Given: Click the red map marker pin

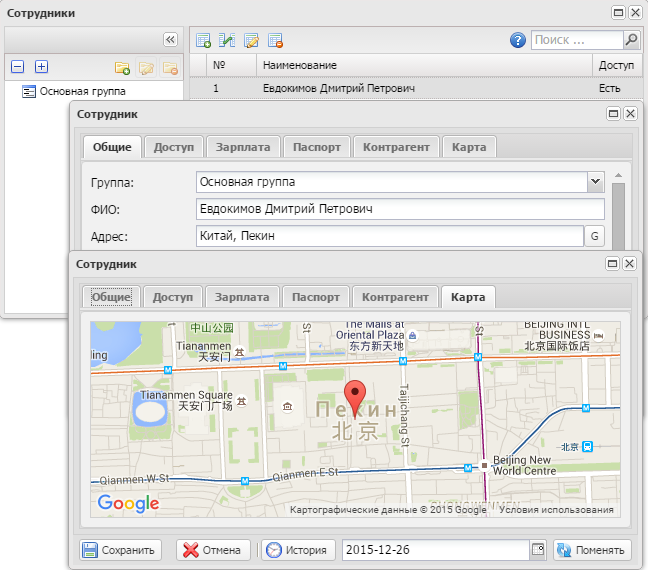Looking at the screenshot, I should click(355, 398).
